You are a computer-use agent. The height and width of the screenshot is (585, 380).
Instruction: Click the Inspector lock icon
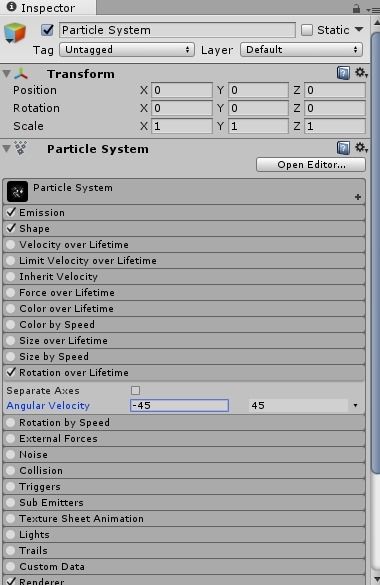tap(357, 8)
